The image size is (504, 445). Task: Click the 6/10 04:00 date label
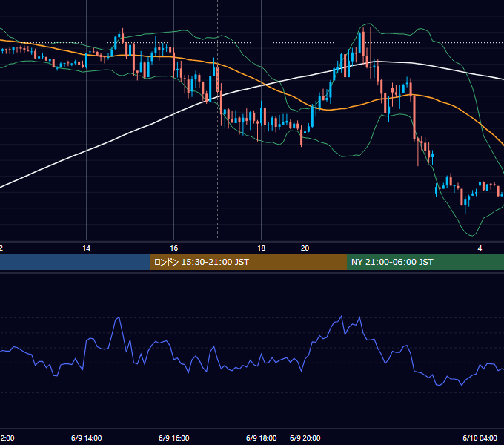(480, 438)
